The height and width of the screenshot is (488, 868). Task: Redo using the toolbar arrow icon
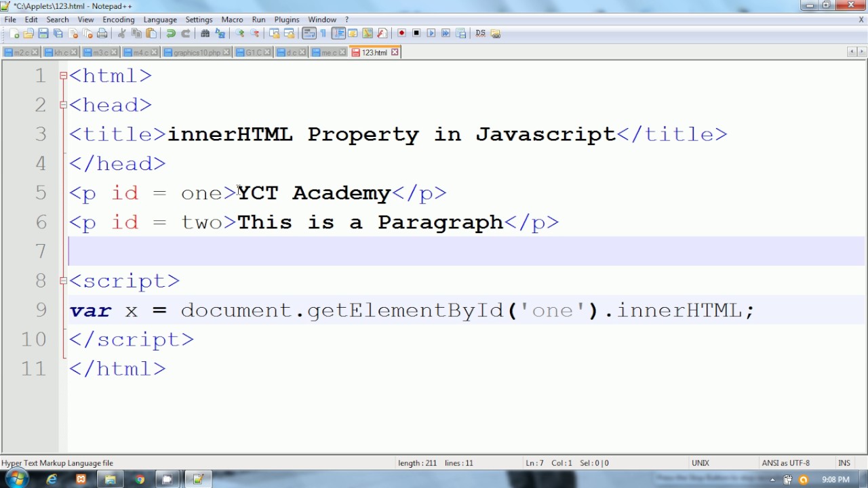[186, 33]
